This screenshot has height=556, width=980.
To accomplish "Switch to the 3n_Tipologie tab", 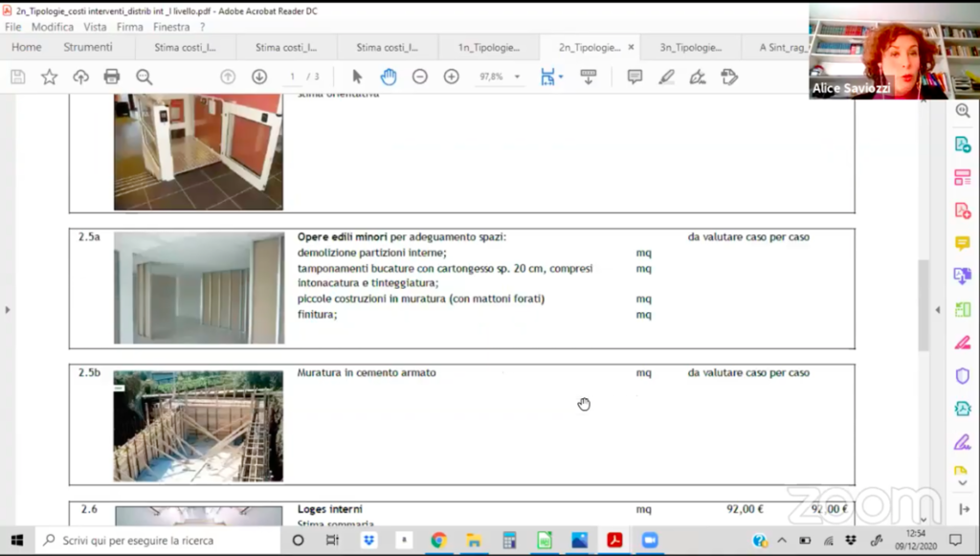I will [689, 47].
